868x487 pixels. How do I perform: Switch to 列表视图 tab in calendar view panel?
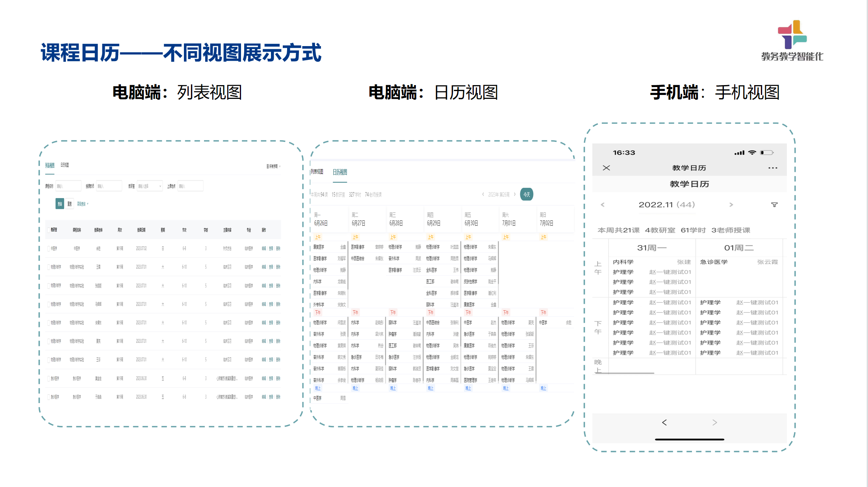tap(317, 172)
